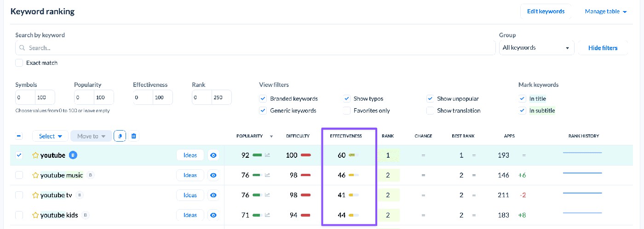This screenshot has width=644, height=229.
Task: Select the youtube kids row checkbox
Action: tap(19, 215)
